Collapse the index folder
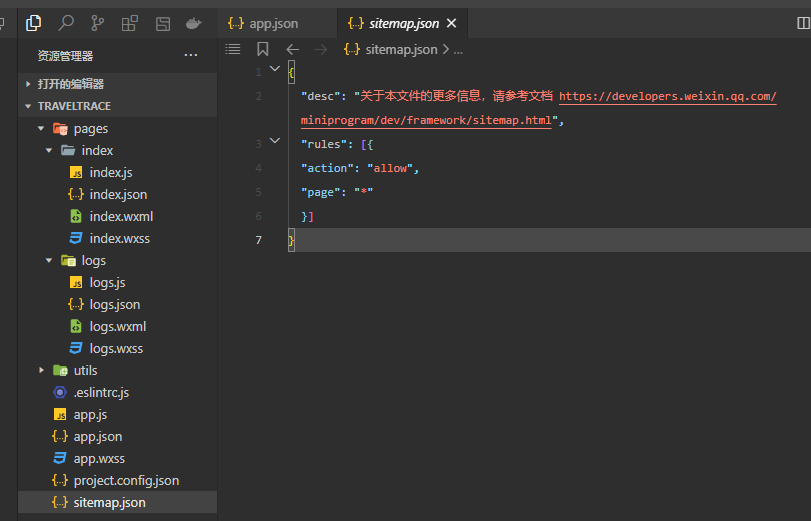Image resolution: width=811 pixels, height=521 pixels. (x=117, y=151)
